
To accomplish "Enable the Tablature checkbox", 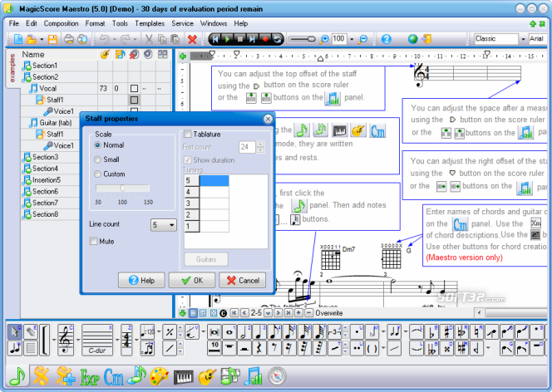I will (187, 134).
